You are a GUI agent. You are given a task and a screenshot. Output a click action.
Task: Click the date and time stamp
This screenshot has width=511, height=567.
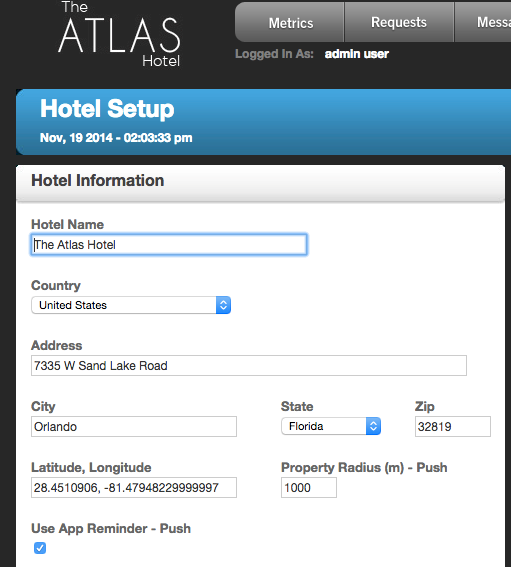pos(116,138)
